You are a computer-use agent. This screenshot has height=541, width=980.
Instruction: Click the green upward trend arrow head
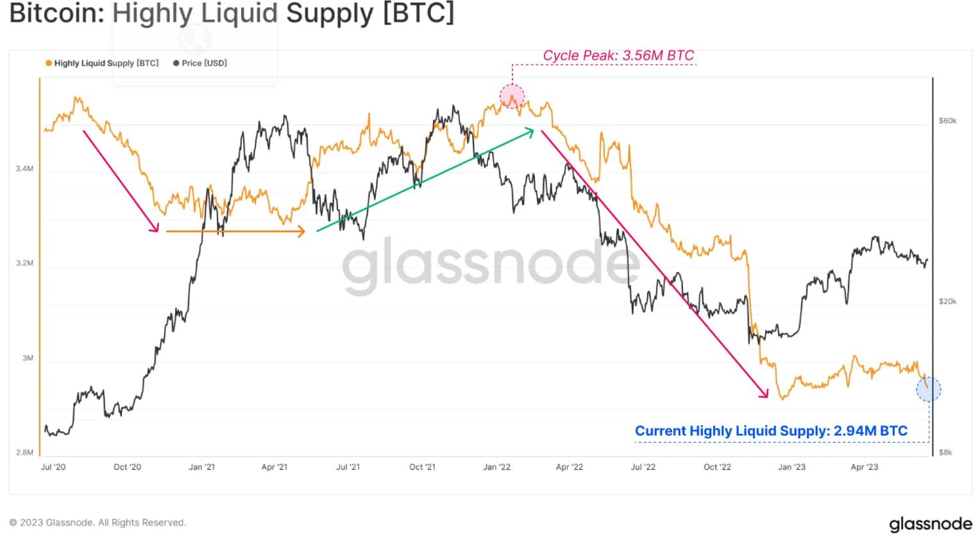pos(529,132)
